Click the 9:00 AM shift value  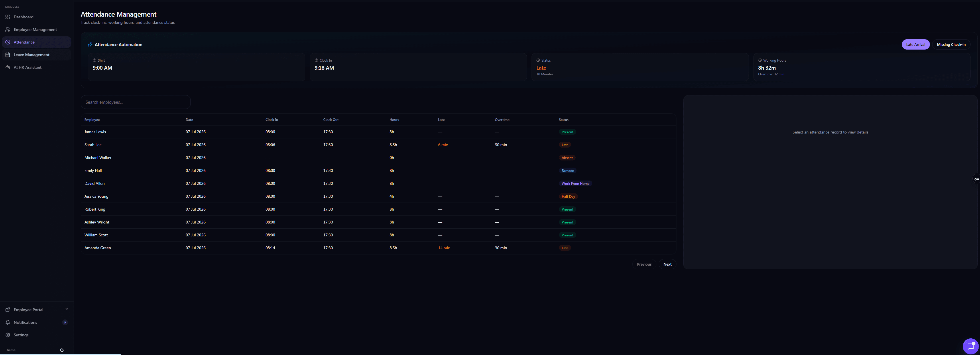point(102,68)
